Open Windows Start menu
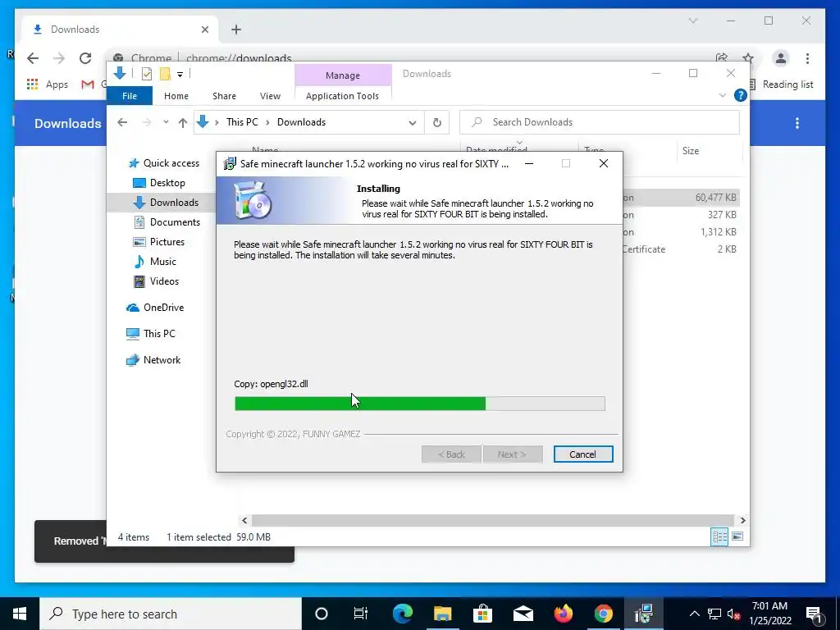The height and width of the screenshot is (630, 840). click(20, 614)
